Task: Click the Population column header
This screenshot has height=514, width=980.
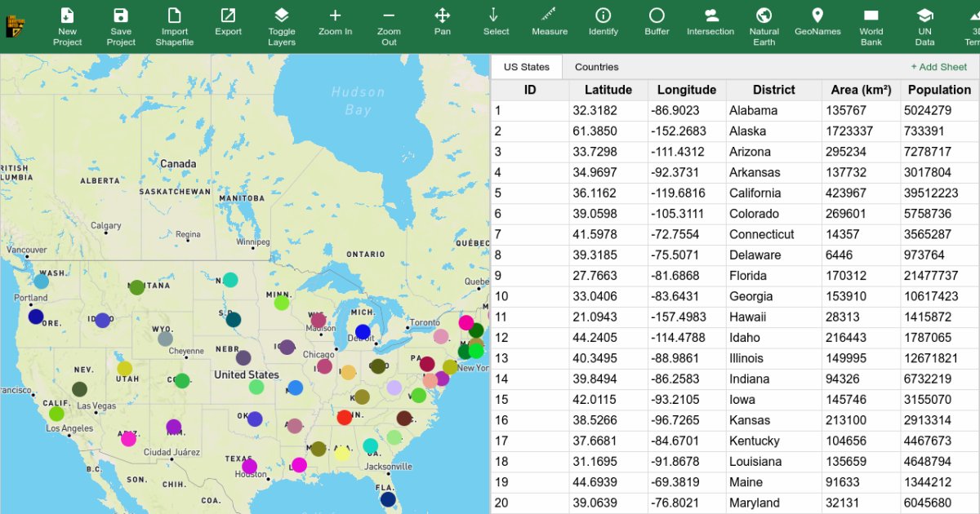Action: [x=939, y=90]
